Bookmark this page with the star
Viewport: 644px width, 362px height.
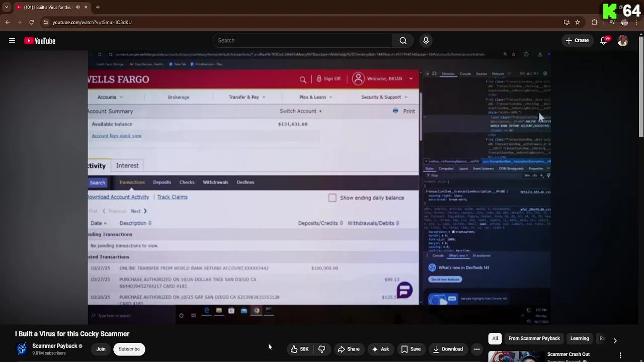(x=578, y=22)
